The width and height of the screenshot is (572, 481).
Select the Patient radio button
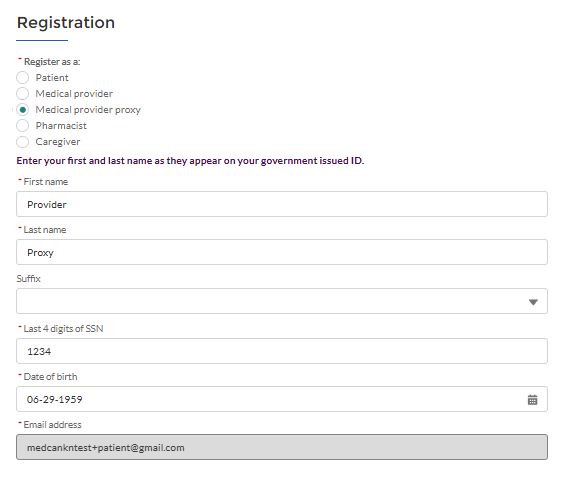pyautogui.click(x=23, y=78)
